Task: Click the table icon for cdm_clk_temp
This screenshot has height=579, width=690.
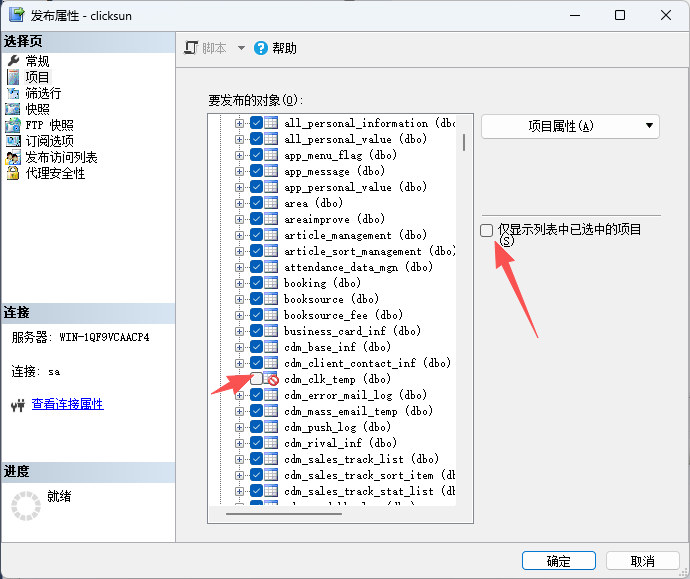Action: coord(270,379)
